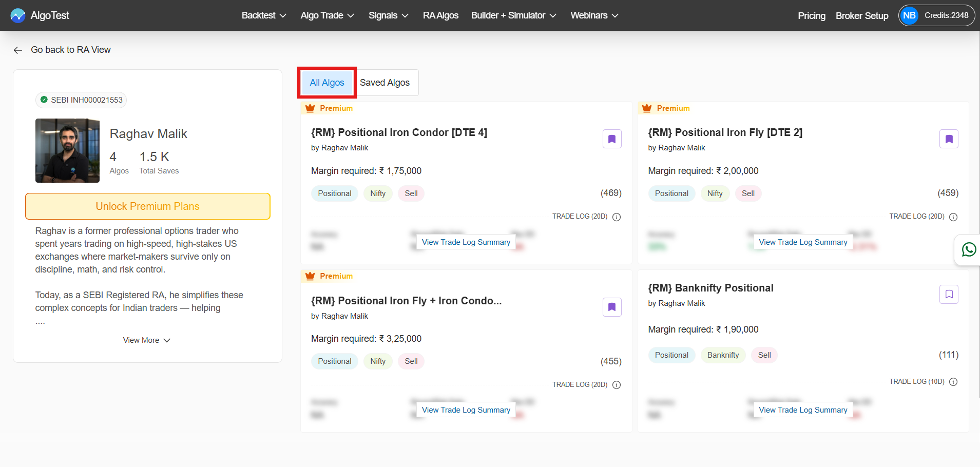Open the NB profile avatar

909,15
